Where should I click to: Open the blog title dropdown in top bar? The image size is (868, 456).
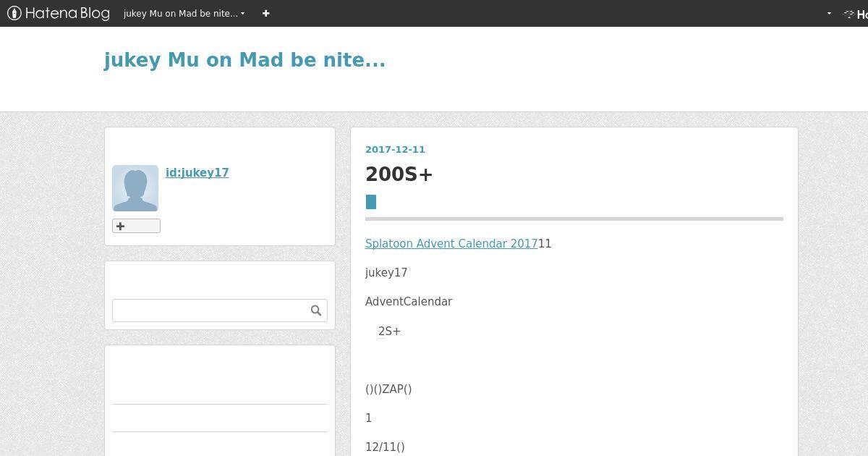click(x=184, y=13)
